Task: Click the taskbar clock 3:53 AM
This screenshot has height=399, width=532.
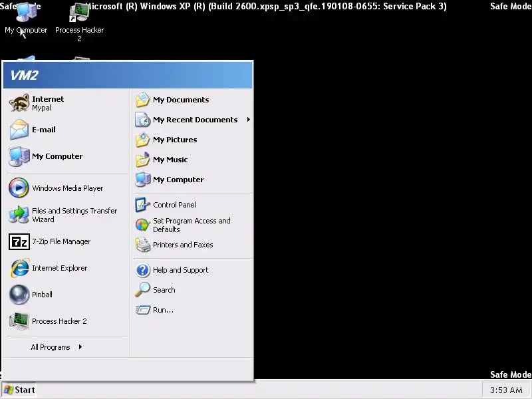Action: click(506, 390)
